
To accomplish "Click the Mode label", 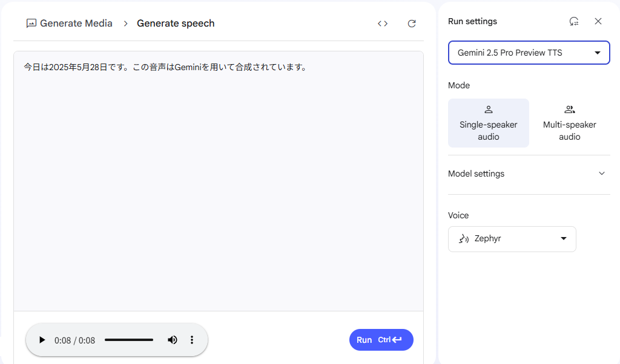I will pyautogui.click(x=459, y=85).
